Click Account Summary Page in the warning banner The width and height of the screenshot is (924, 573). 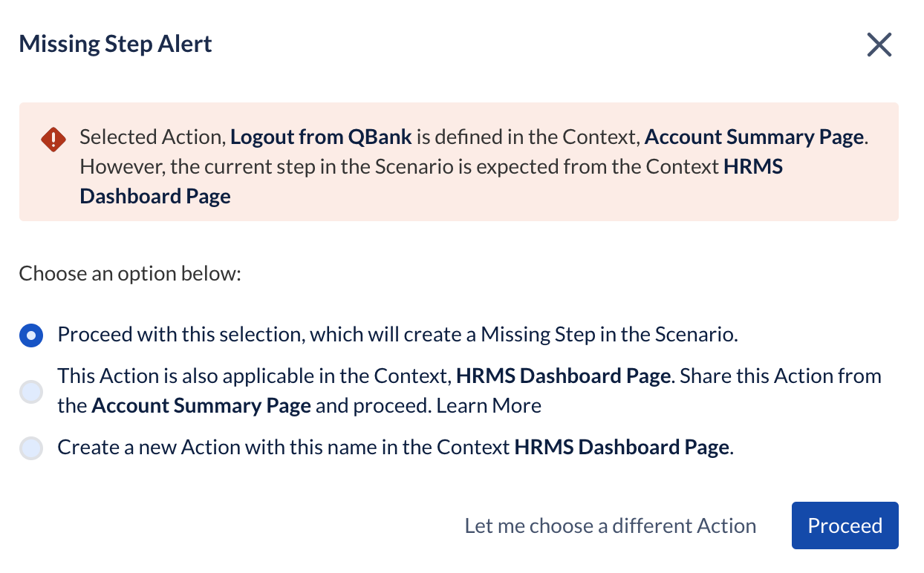point(753,137)
